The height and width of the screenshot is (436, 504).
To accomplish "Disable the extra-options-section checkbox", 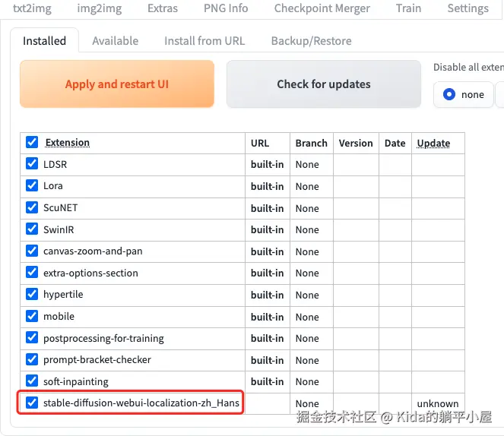I will (x=32, y=272).
